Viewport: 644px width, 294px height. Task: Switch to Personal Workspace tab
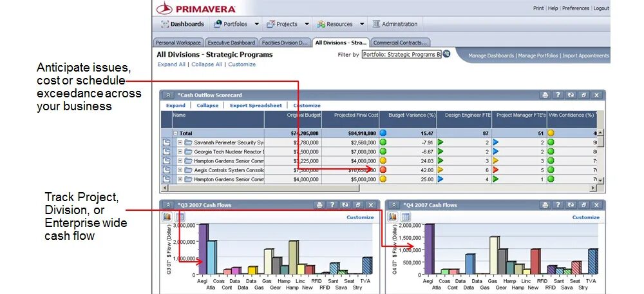[178, 43]
